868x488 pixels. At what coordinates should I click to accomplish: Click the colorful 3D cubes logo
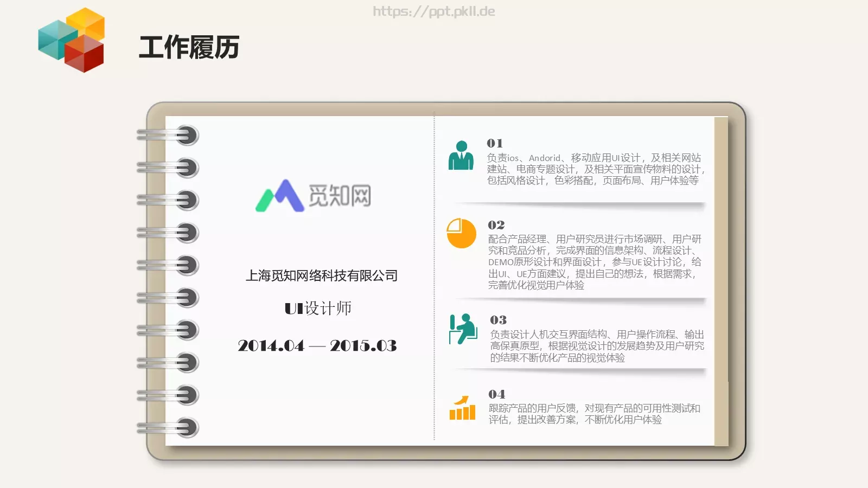pyautogui.click(x=71, y=40)
